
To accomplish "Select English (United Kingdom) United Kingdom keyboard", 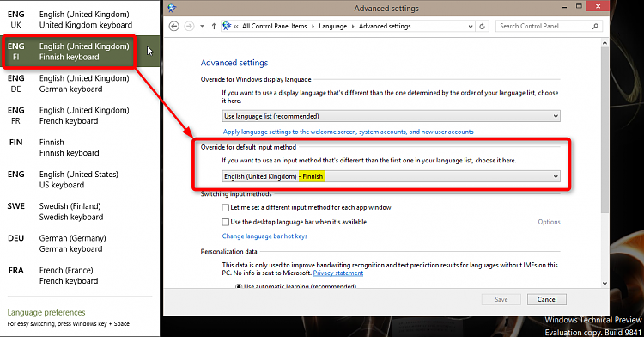I will (x=80, y=19).
